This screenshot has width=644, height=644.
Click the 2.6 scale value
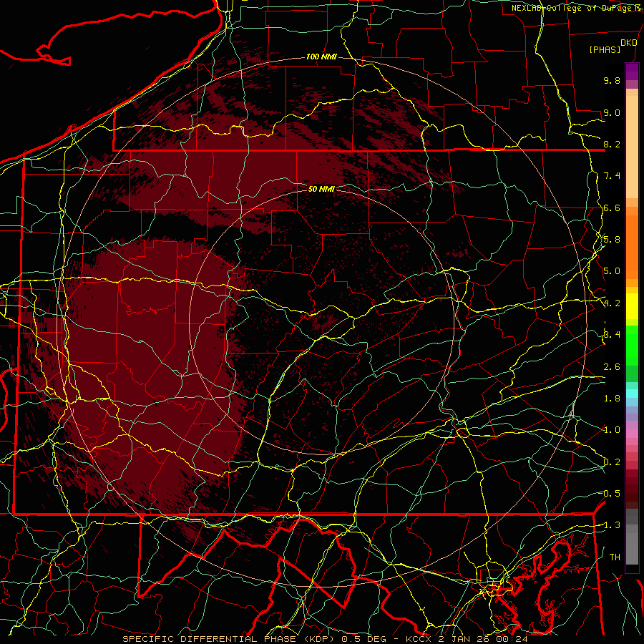(612, 367)
